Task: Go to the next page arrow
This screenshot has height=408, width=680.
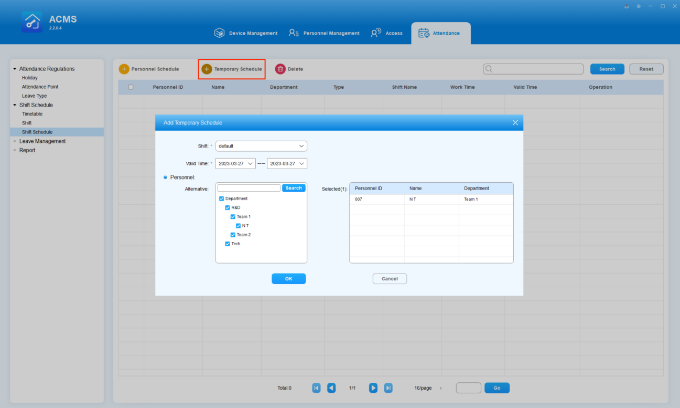Action: click(x=373, y=387)
